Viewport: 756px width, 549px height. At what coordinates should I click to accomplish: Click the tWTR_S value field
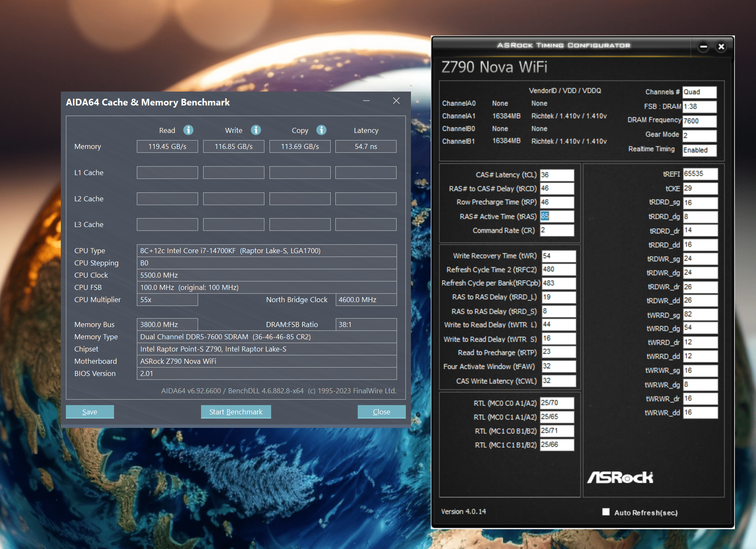point(559,338)
